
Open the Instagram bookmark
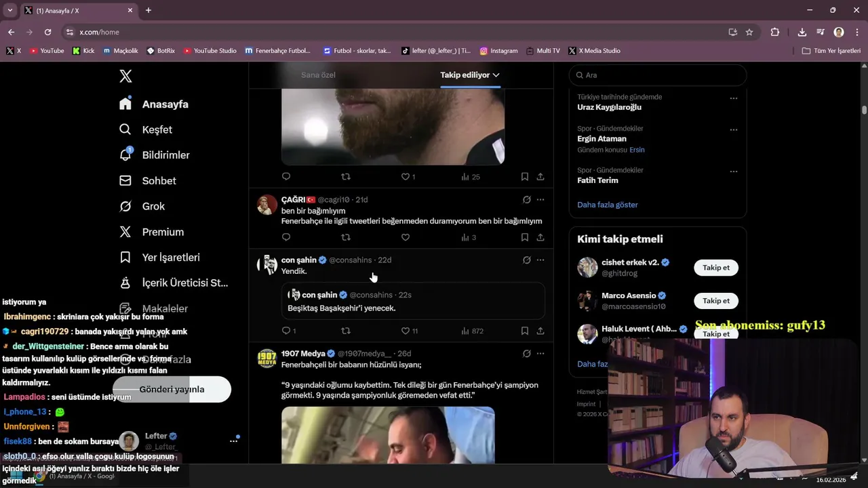498,51
